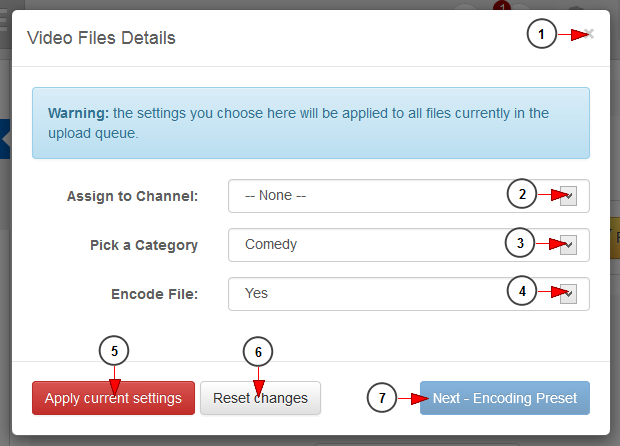This screenshot has width=620, height=446.
Task: Click the Video Files Details title
Action: coord(101,38)
